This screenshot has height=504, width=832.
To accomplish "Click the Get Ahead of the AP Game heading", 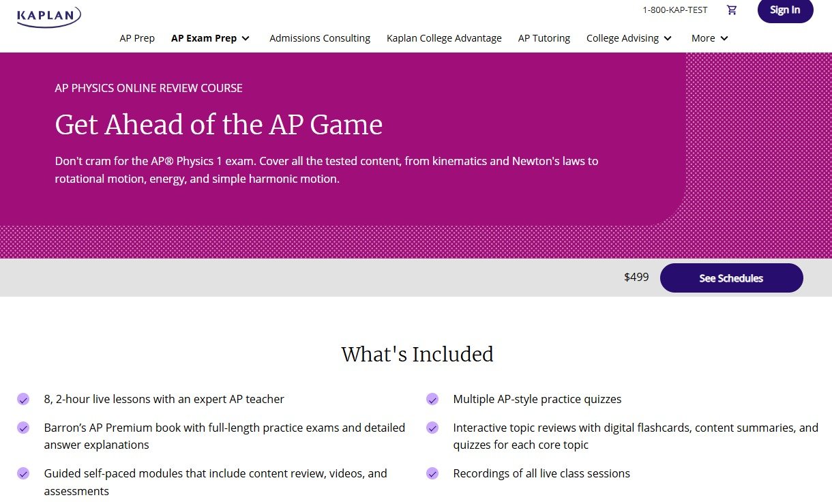I will coord(219,125).
